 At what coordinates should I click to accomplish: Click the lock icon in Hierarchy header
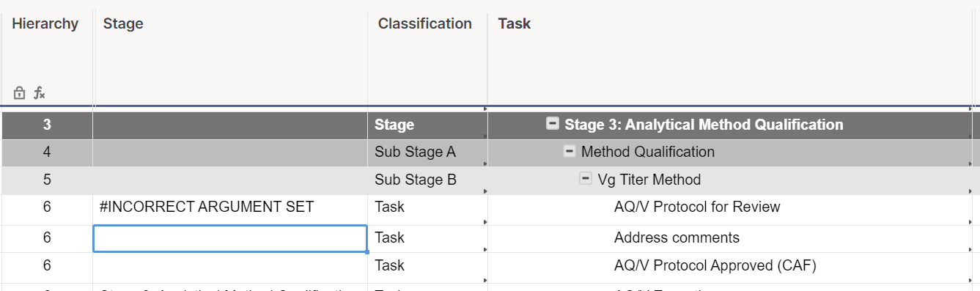(x=20, y=93)
